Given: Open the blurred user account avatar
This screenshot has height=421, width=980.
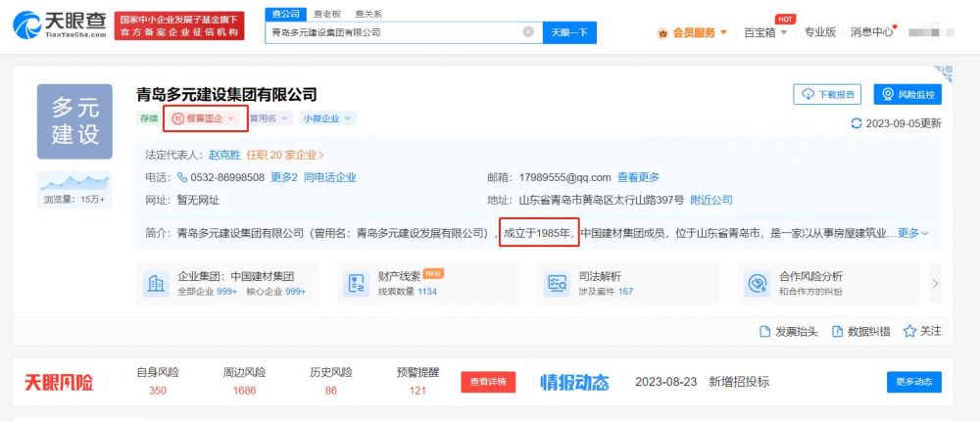Looking at the screenshot, I should (x=931, y=32).
